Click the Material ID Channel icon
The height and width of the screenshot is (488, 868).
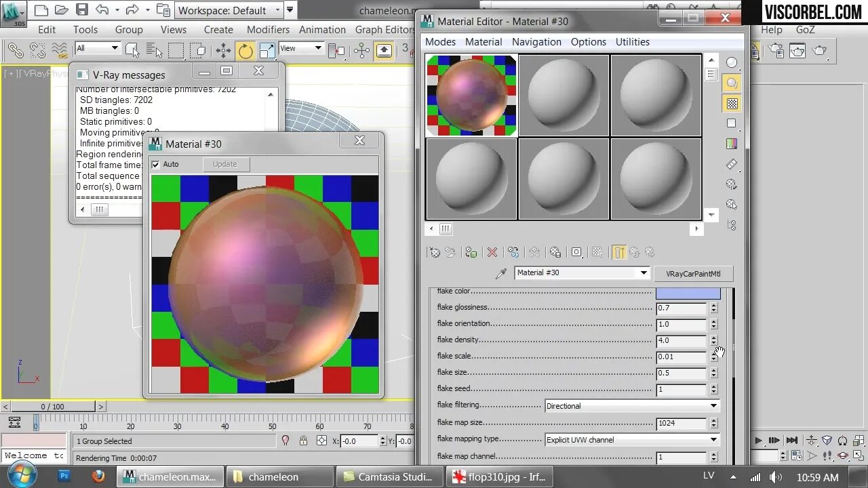click(576, 252)
